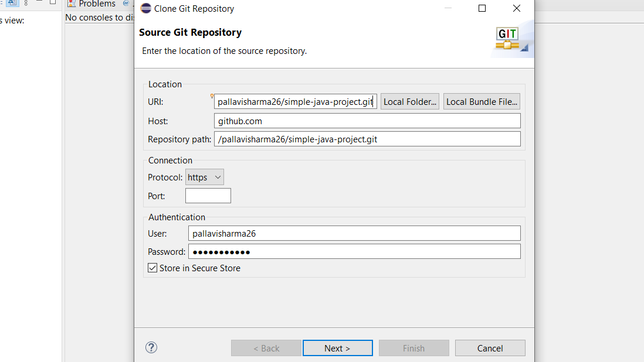Click inside the URI input field
644x362 pixels.
[x=293, y=101]
